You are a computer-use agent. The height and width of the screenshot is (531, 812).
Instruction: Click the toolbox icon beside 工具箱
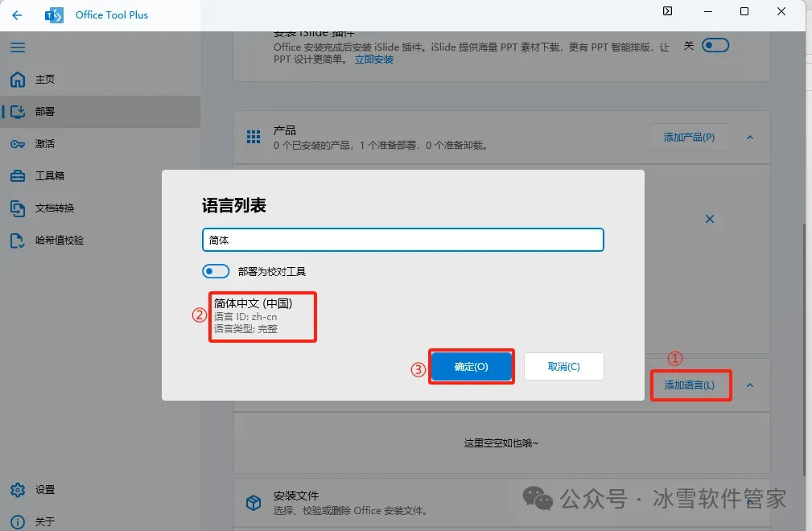18,176
